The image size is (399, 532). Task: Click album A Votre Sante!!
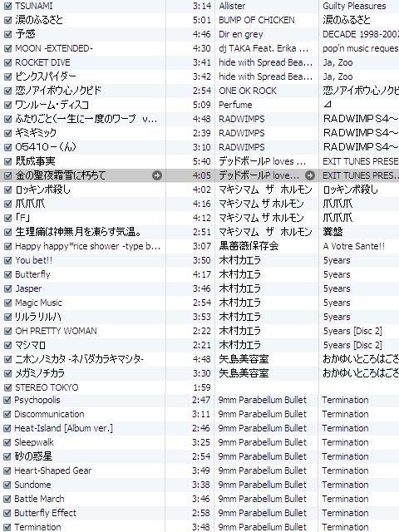[354, 246]
